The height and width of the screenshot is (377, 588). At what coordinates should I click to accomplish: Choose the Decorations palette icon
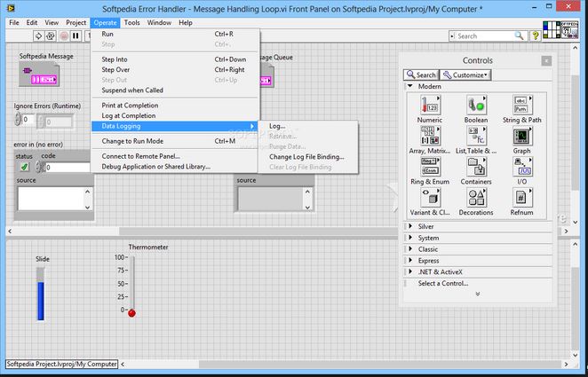click(476, 199)
